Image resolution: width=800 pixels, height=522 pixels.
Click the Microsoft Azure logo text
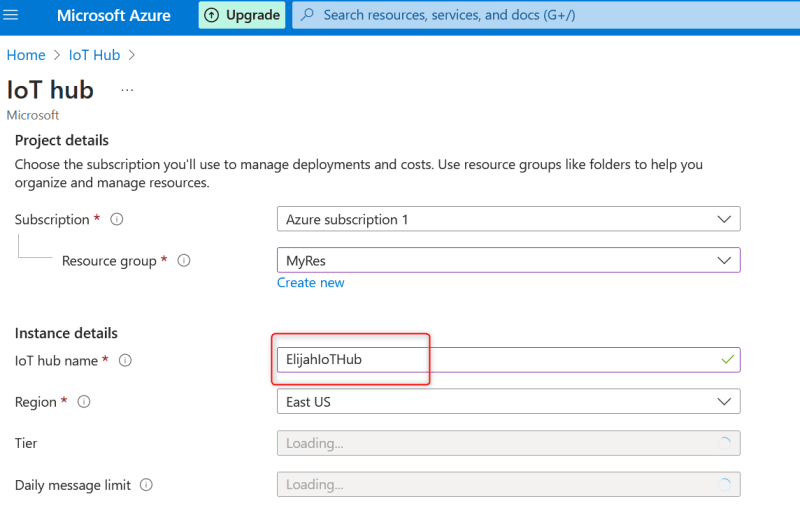[x=114, y=15]
